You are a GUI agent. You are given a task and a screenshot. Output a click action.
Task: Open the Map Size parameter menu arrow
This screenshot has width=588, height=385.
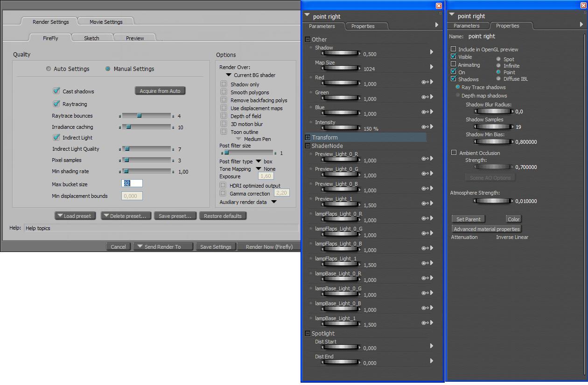[x=432, y=67]
